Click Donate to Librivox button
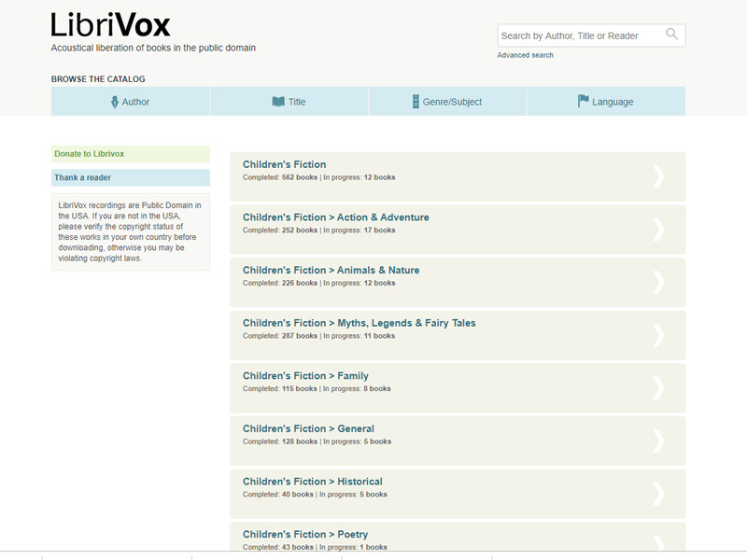747x560 pixels. pos(131,154)
